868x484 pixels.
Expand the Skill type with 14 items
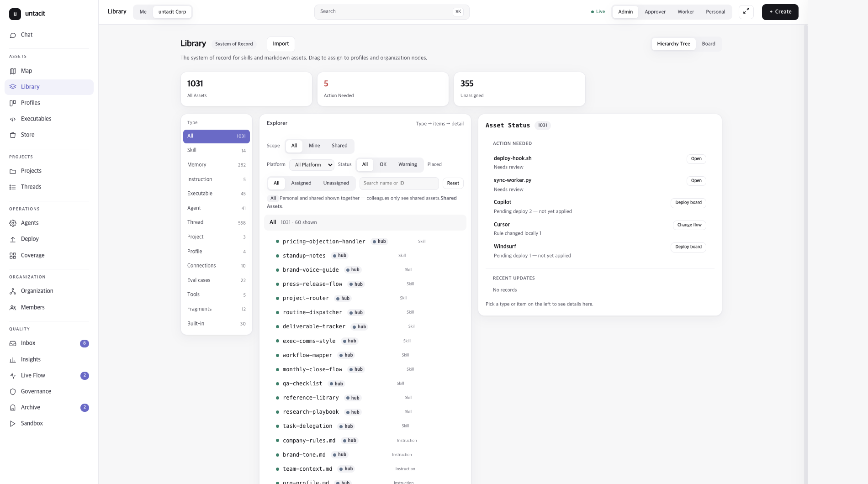click(x=217, y=150)
